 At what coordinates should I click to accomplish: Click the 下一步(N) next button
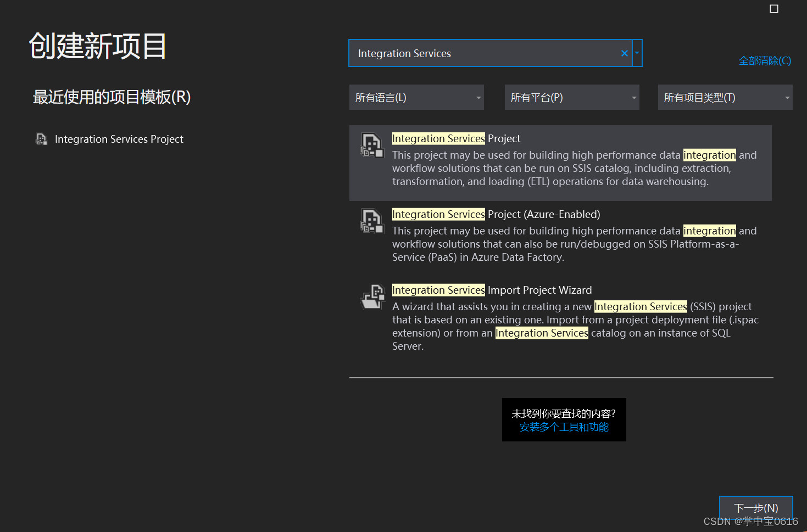point(756,508)
